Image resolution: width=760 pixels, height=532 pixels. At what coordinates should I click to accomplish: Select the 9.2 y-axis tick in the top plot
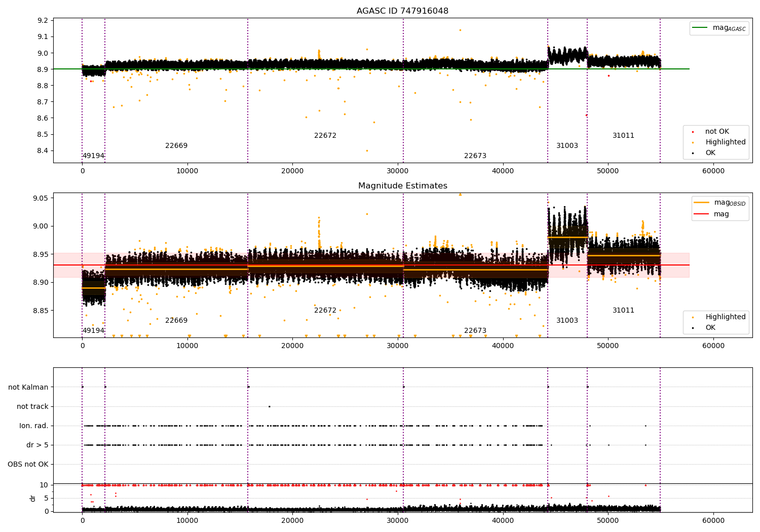(43, 21)
